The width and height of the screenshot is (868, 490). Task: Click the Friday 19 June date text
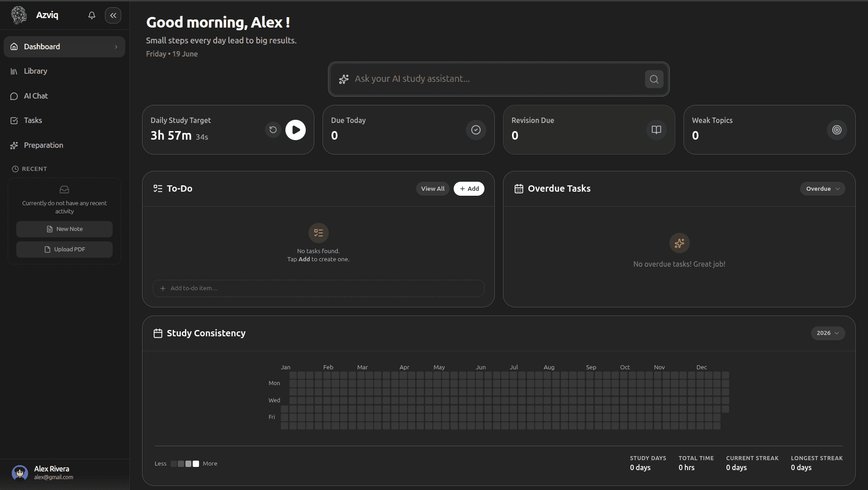[171, 54]
